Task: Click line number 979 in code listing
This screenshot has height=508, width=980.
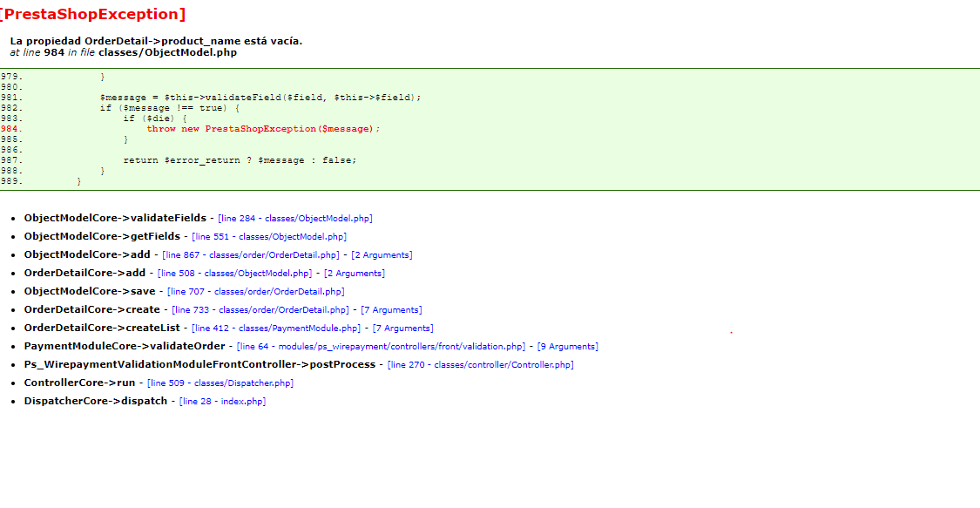Action: click(11, 76)
